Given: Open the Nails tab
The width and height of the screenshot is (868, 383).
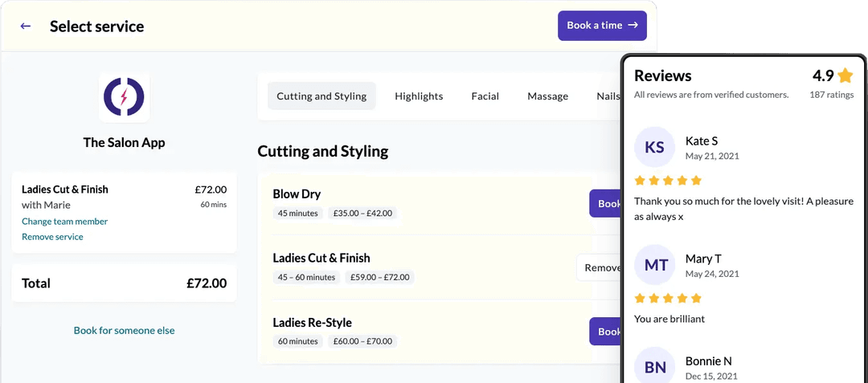Looking at the screenshot, I should pos(608,96).
